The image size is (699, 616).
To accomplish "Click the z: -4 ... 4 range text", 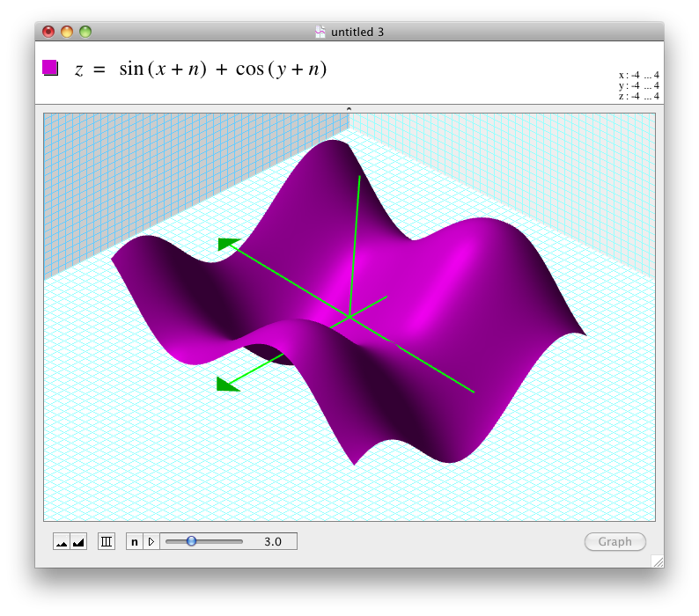I will tap(639, 96).
